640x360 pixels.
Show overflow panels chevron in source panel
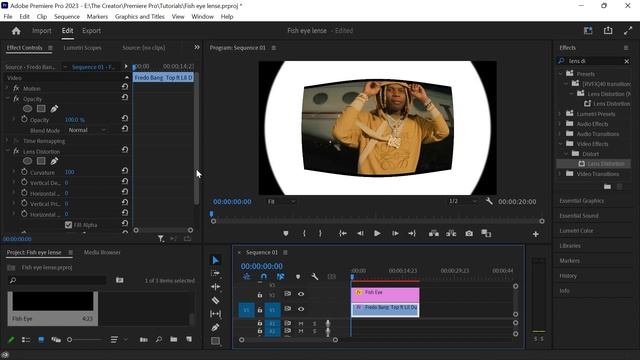tap(197, 47)
